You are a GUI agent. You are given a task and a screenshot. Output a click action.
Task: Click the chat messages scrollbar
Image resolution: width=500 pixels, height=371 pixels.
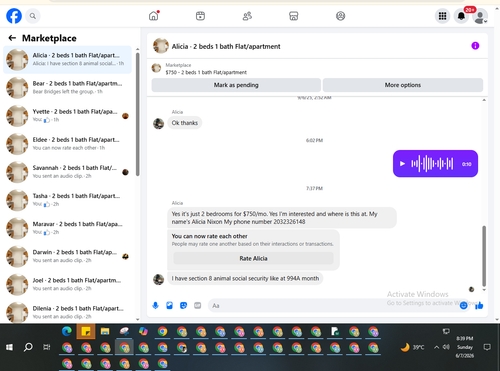tap(484, 256)
